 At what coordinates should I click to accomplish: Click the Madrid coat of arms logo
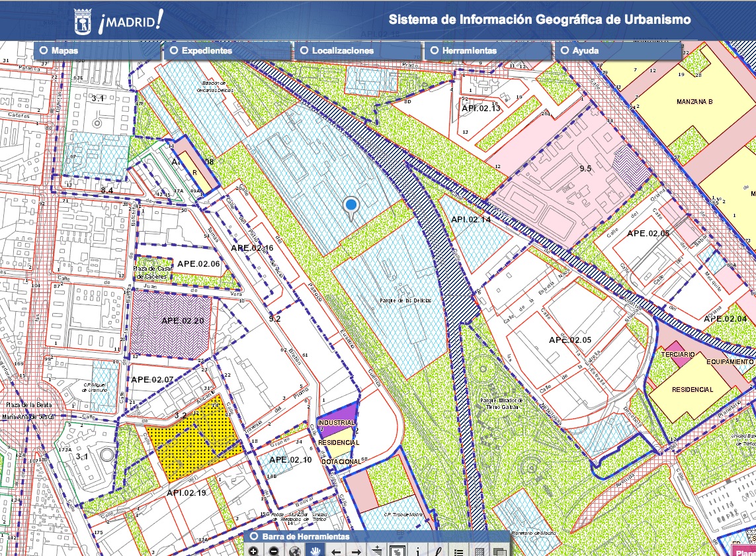click(83, 22)
